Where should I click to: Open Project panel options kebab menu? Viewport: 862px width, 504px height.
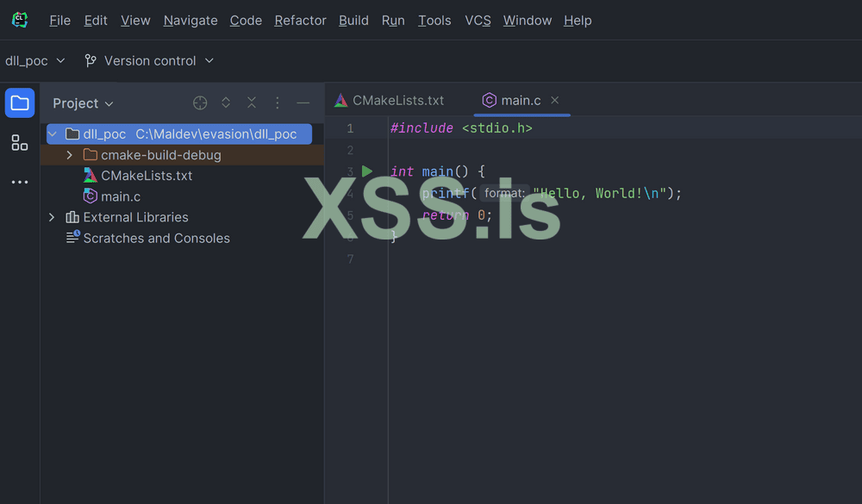277,103
